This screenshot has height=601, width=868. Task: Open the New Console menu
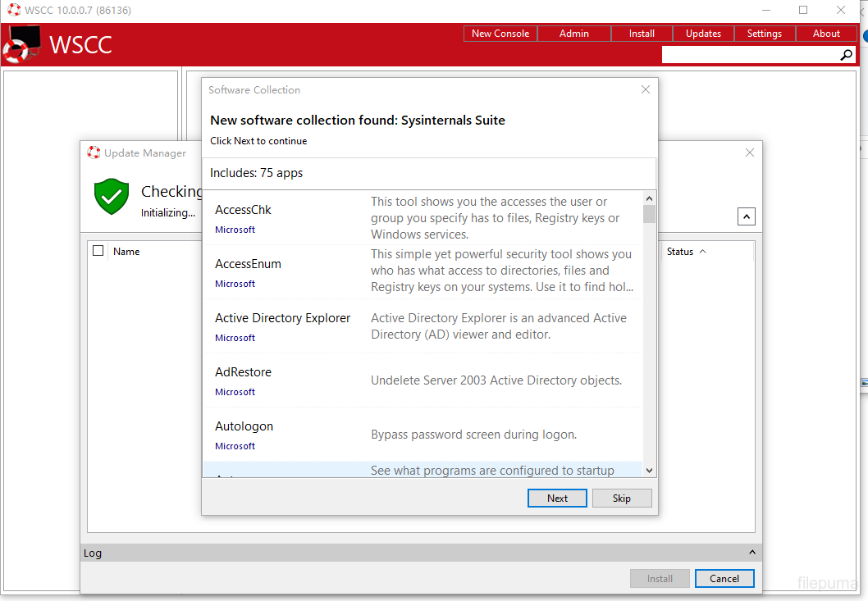(500, 34)
